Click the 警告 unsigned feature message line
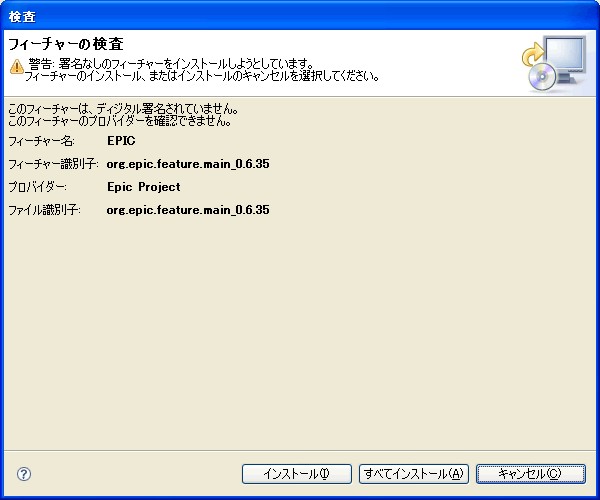Viewport: 600px width, 500px height. 171,64
